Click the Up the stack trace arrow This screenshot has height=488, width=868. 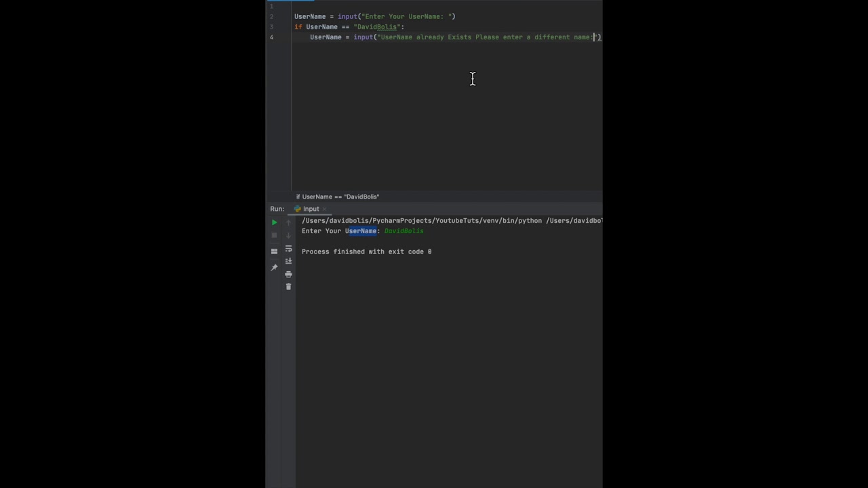click(x=288, y=222)
